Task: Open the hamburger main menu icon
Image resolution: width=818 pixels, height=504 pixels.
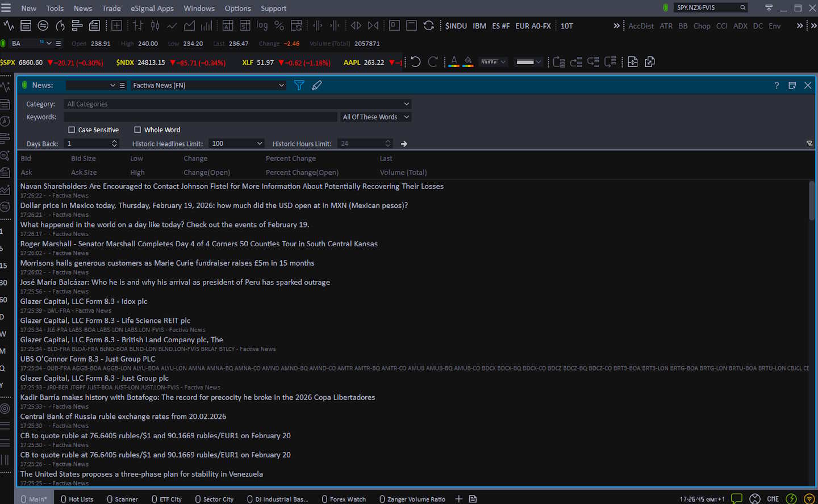Action: click(x=6, y=8)
